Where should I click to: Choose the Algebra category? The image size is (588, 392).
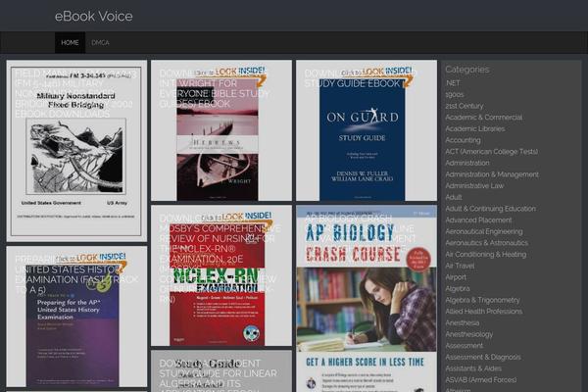click(x=458, y=288)
